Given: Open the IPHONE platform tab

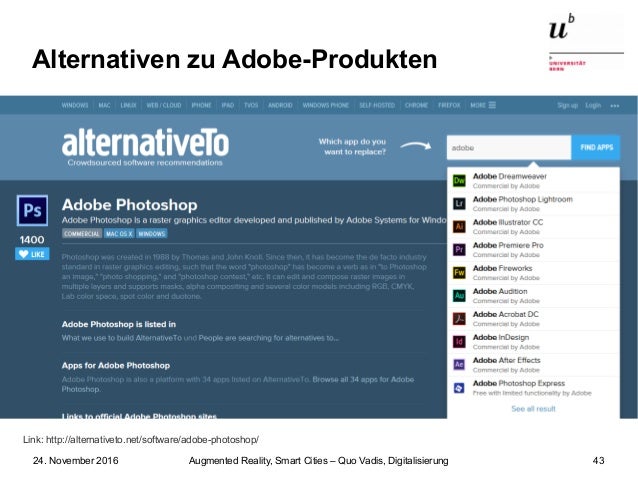Looking at the screenshot, I should point(201,105).
